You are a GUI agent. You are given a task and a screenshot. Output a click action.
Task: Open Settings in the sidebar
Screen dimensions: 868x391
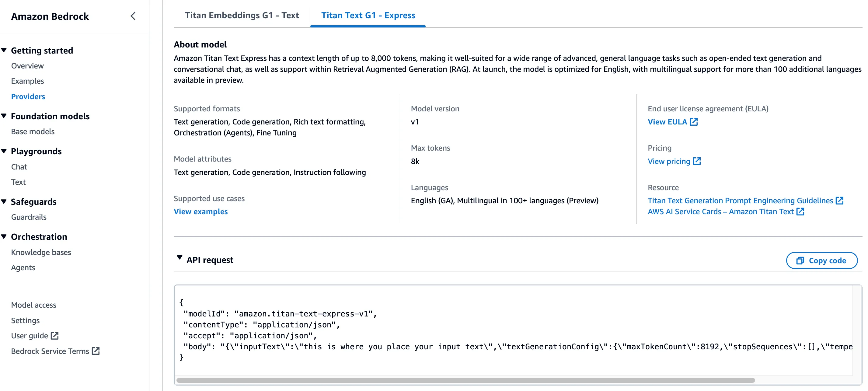25,320
